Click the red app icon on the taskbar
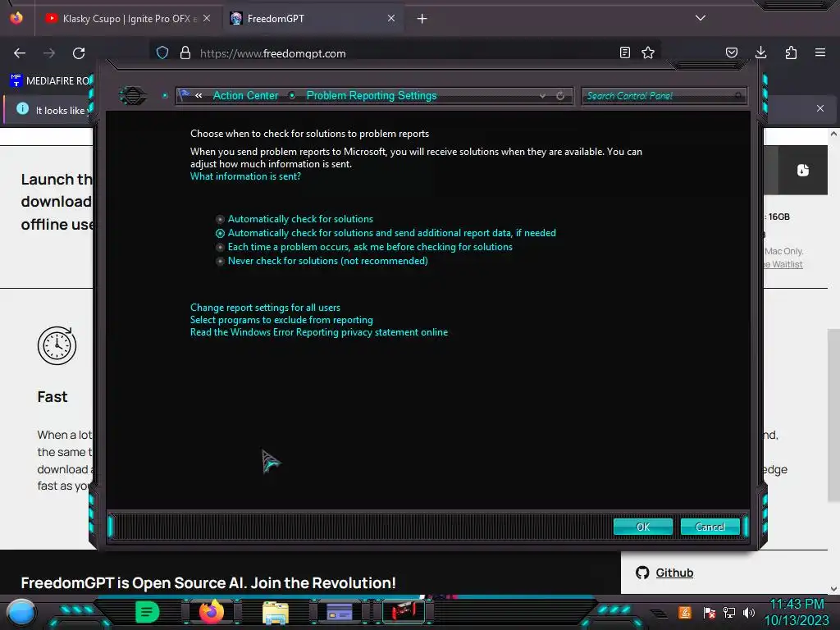Image resolution: width=840 pixels, height=630 pixels. pos(404,611)
